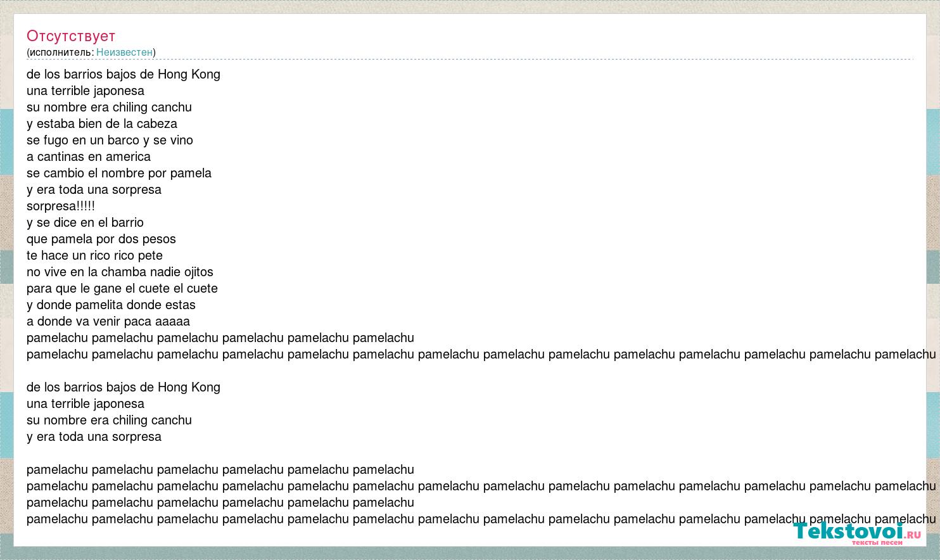Click 'no vive en la chamba nadie ojitos'
Viewport: 940px width, 560px height.
tap(120, 272)
